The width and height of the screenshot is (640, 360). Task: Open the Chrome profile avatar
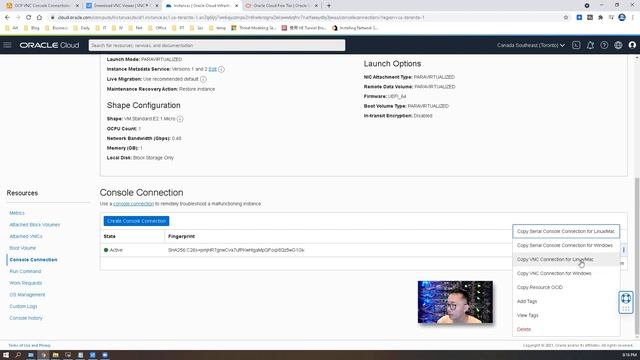[622, 17]
